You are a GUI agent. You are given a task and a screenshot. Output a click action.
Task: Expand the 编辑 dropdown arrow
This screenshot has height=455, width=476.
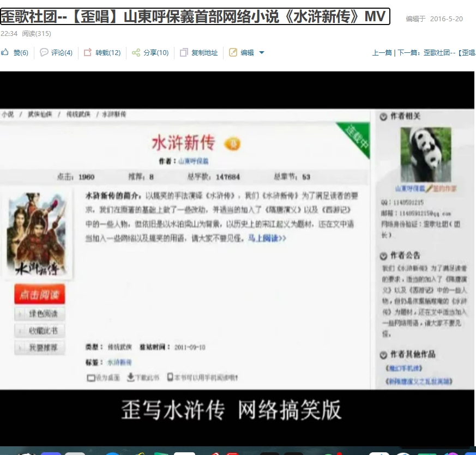click(x=262, y=53)
